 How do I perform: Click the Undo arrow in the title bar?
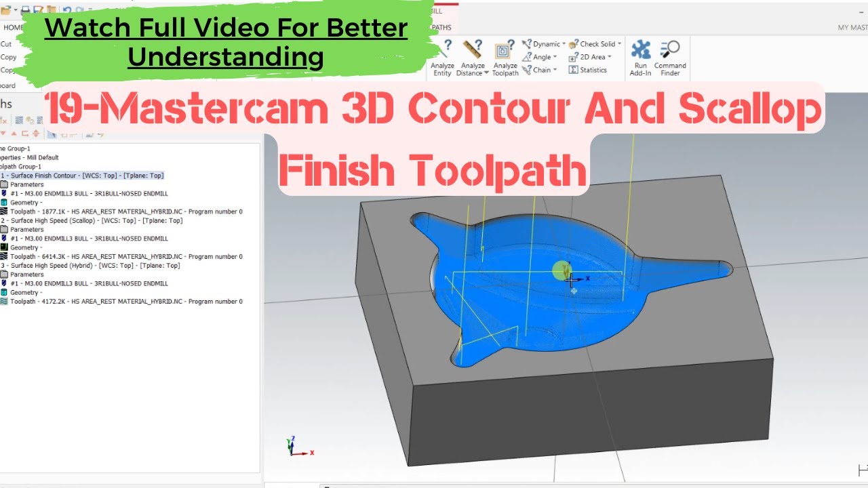[66, 9]
